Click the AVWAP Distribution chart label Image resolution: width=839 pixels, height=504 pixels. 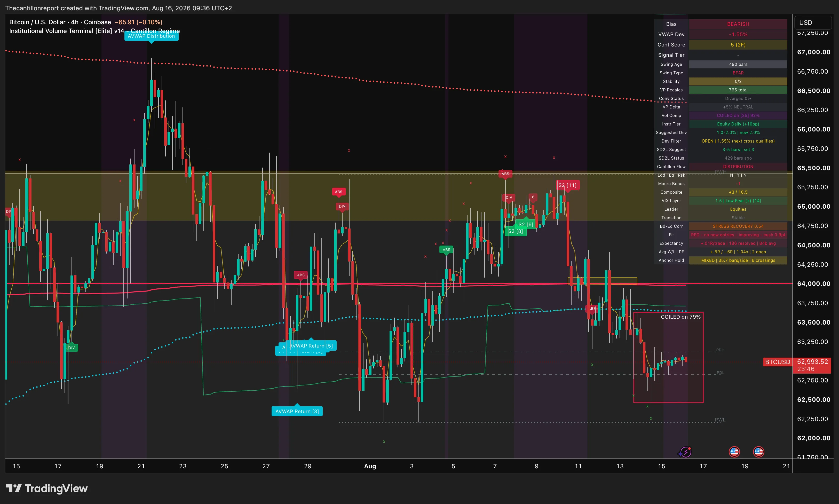point(152,36)
